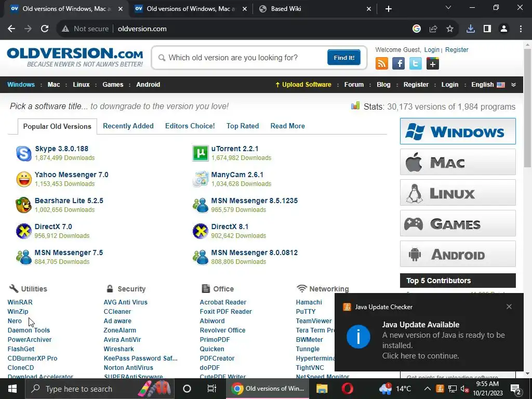The height and width of the screenshot is (399, 532).
Task: Click the Java Update blue info icon
Action: point(358,337)
